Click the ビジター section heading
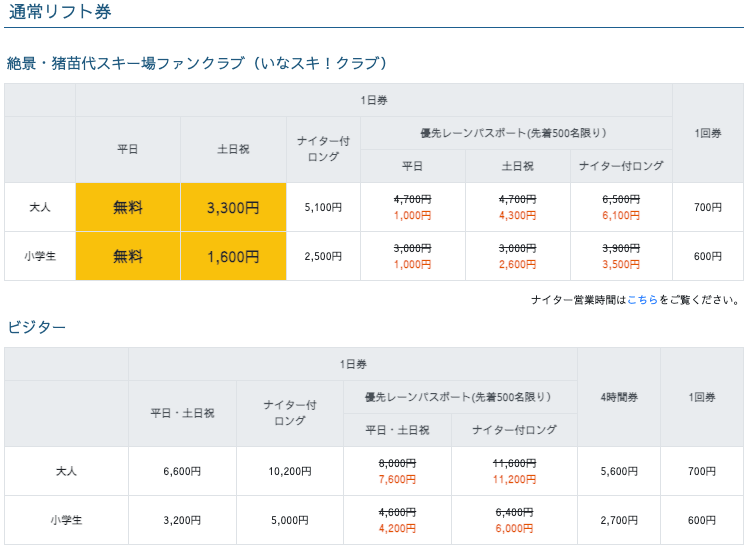The height and width of the screenshot is (549, 747). [37, 327]
